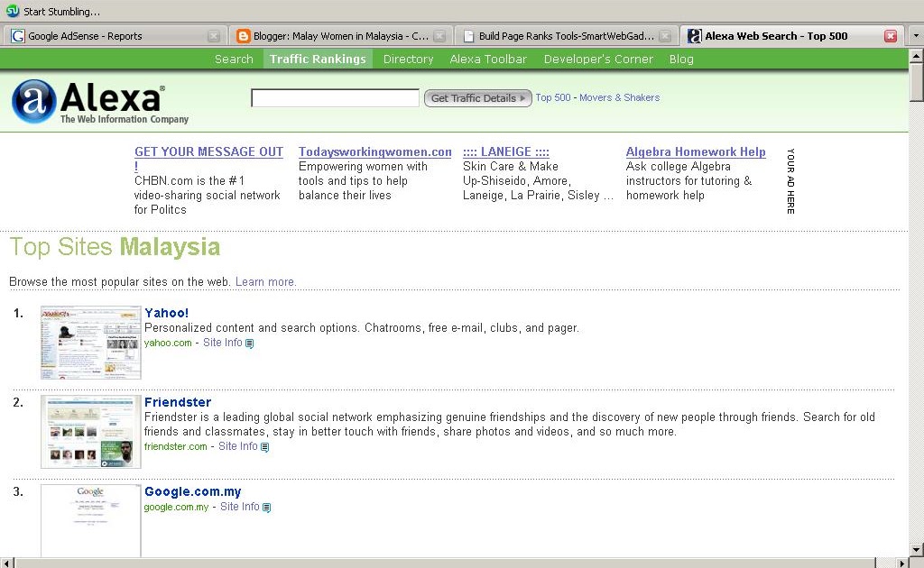
Task: Open the tab list dropdown arrow
Action: 916,36
